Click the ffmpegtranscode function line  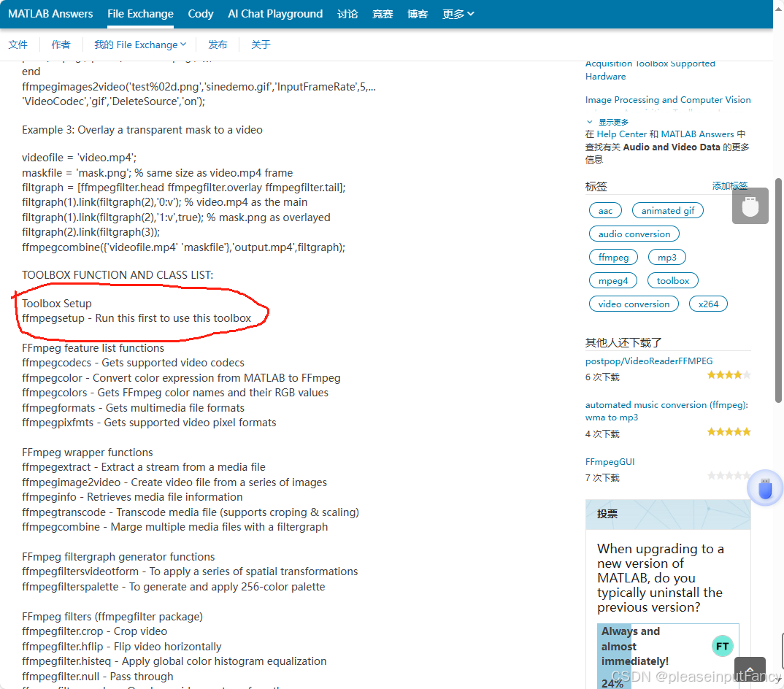tap(191, 512)
